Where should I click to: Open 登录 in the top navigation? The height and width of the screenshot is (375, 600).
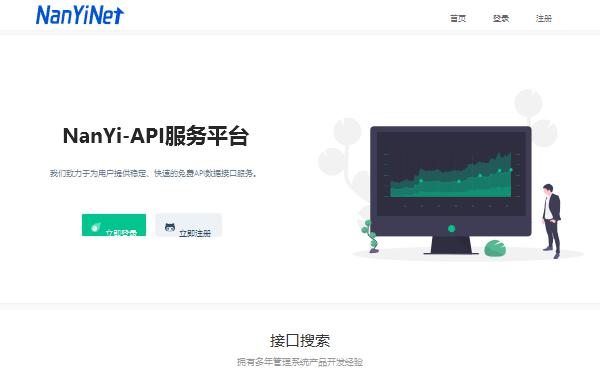click(501, 18)
